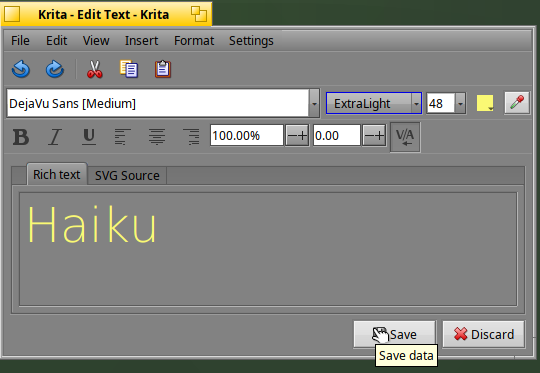Click the Undo arrow icon
Image resolution: width=540 pixels, height=373 pixels.
[x=21, y=69]
